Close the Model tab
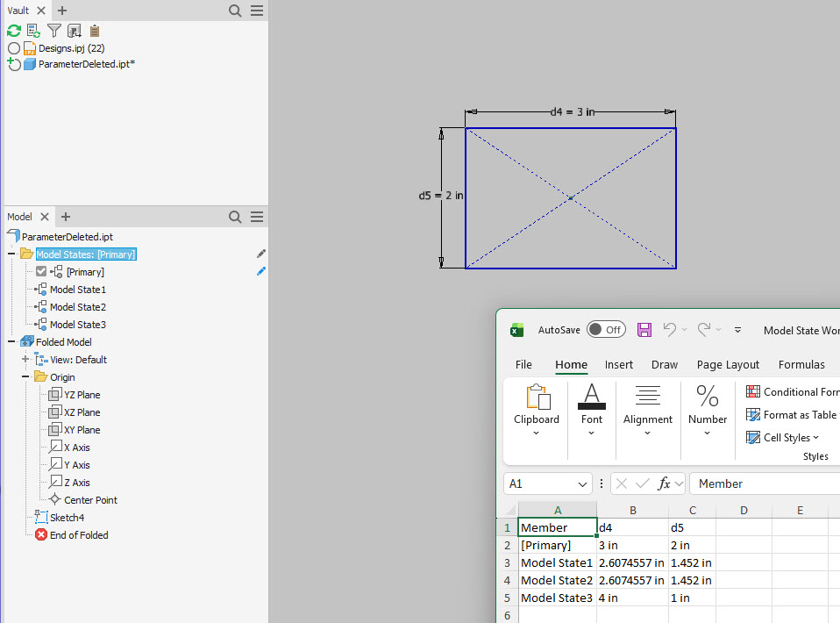Image resolution: width=840 pixels, height=623 pixels. click(x=45, y=217)
